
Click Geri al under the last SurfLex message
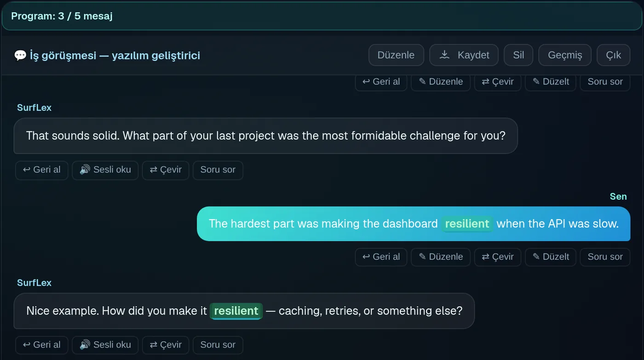42,345
